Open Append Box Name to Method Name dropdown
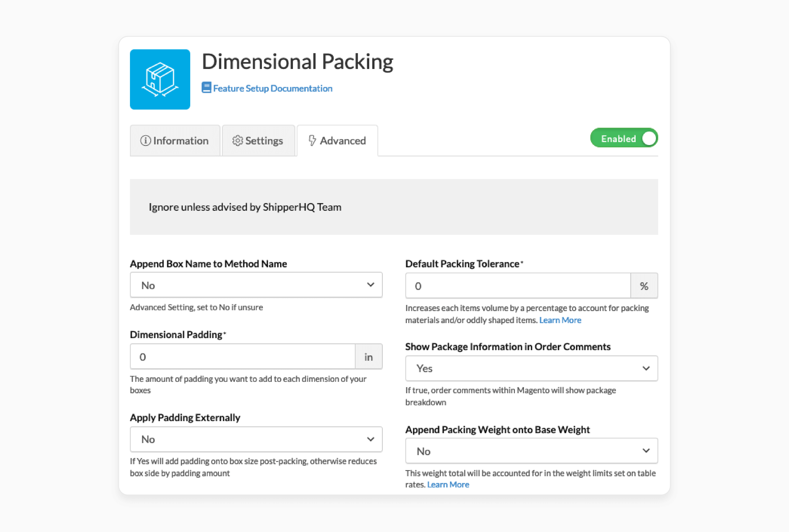Screen dimensions: 789x532 tap(256, 285)
